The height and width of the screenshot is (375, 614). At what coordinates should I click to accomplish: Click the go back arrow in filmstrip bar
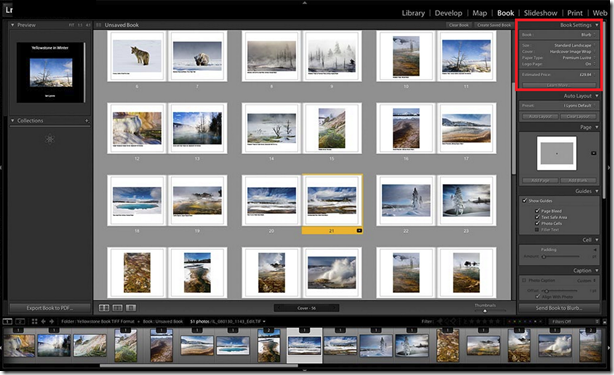click(43, 321)
